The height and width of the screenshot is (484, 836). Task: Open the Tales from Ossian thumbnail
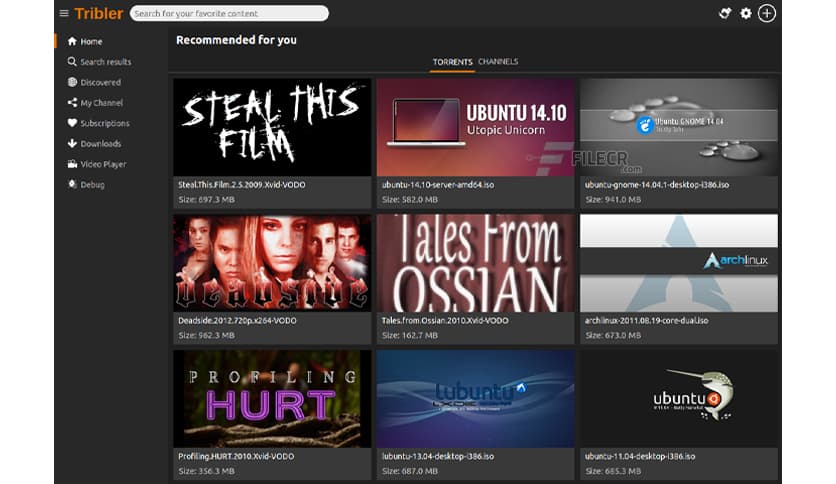pyautogui.click(x=476, y=263)
